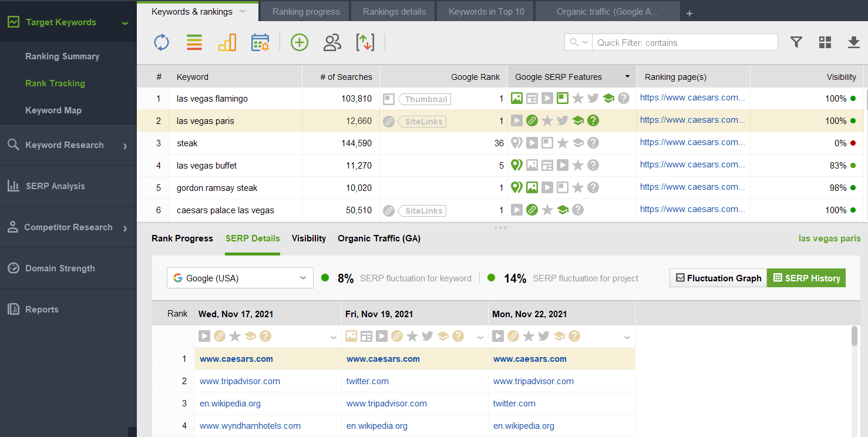This screenshot has width=868, height=437.
Task: Click the Reports sidebar icon
Action: 13,309
